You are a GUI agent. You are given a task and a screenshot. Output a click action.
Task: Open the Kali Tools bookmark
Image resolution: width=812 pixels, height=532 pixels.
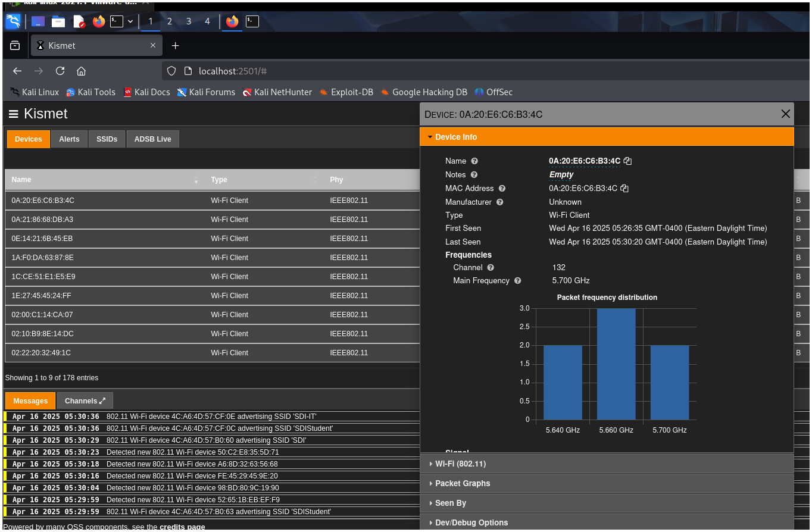(90, 92)
